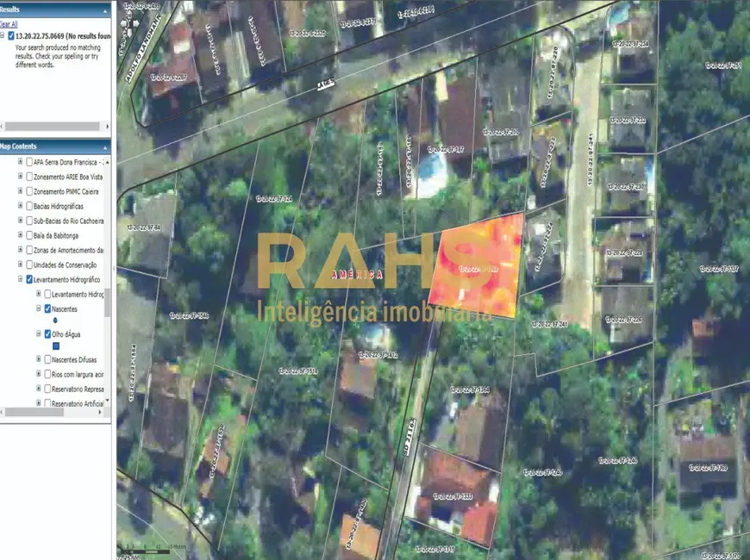Disable the Olho dÁgua layer
The image size is (750, 560).
click(x=47, y=334)
